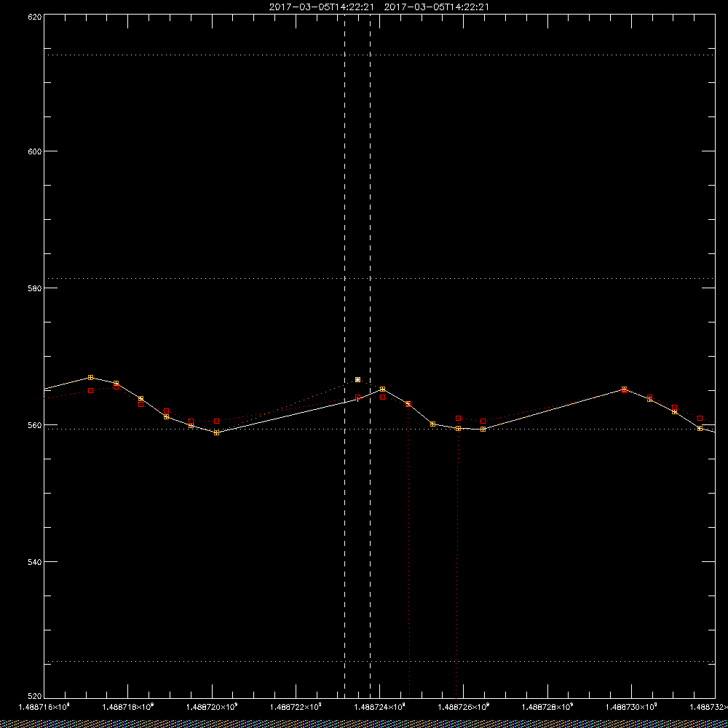This screenshot has width=728, height=728.
Task: Click the 1.488718×10⁹ x-axis label
Action: [x=129, y=707]
